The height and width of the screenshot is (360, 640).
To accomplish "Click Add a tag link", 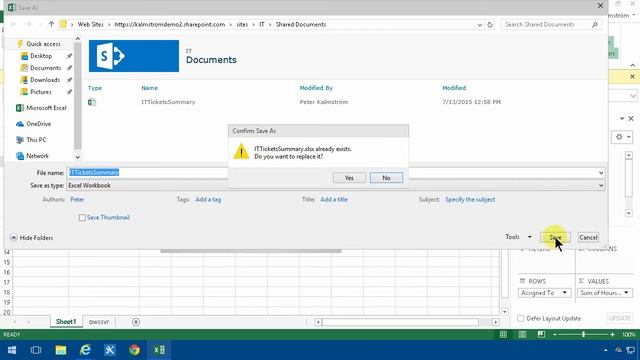I will click(x=208, y=200).
